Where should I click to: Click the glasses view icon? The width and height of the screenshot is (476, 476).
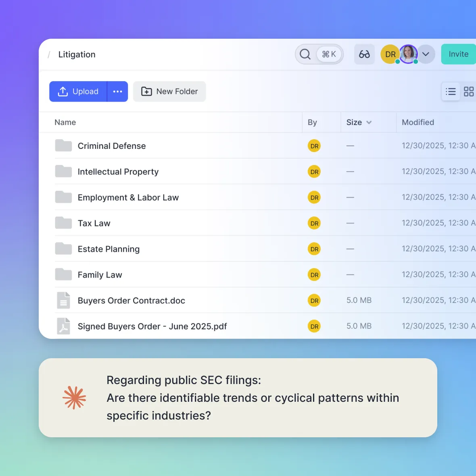(364, 54)
